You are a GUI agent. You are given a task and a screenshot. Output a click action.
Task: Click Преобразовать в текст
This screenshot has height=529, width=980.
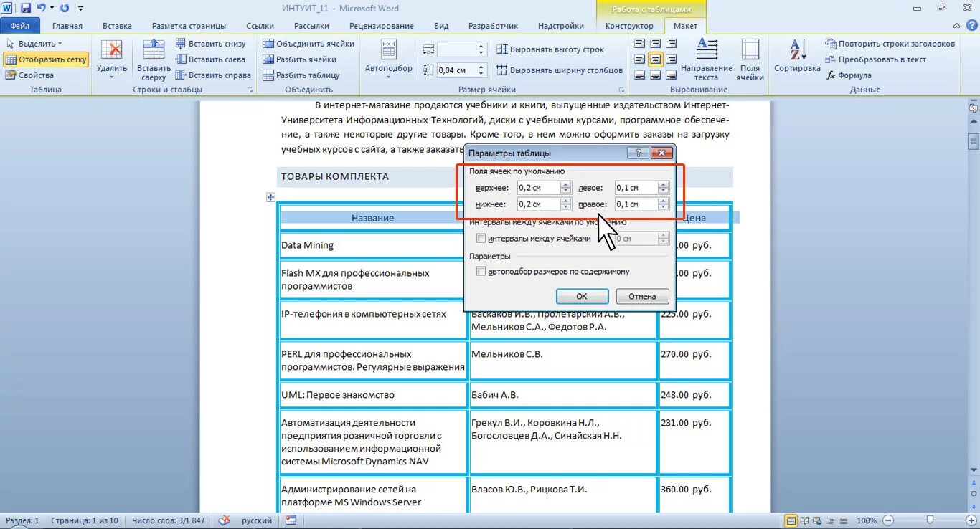point(876,59)
